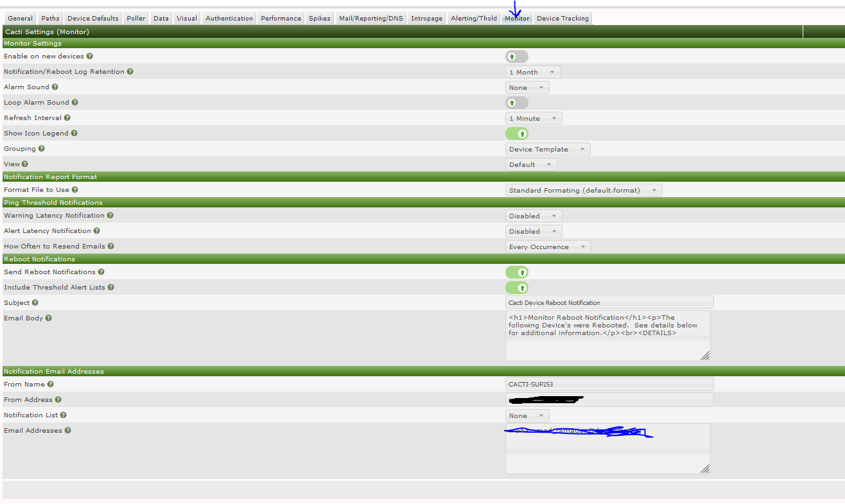Click the help icon for Show Icon Legend
Image resolution: width=845 pixels, height=504 pixels.
pos(74,134)
